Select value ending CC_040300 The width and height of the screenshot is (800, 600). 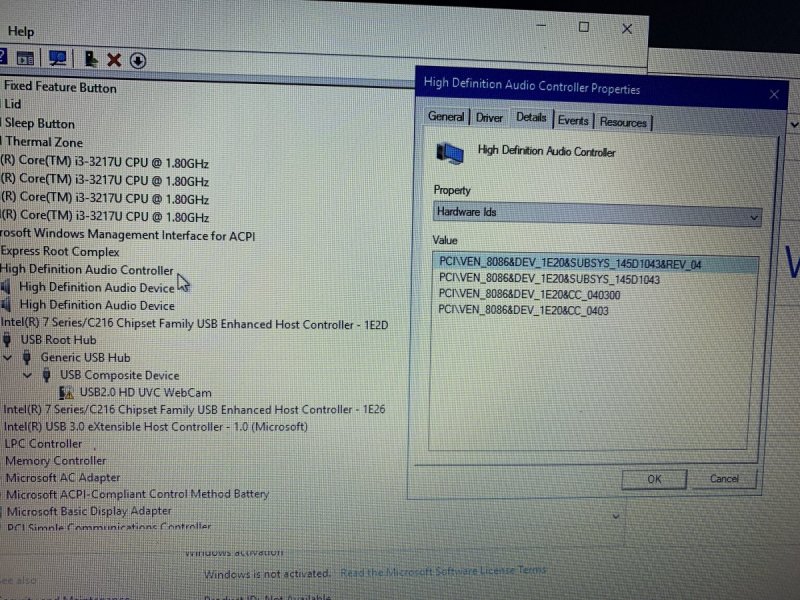pos(530,294)
